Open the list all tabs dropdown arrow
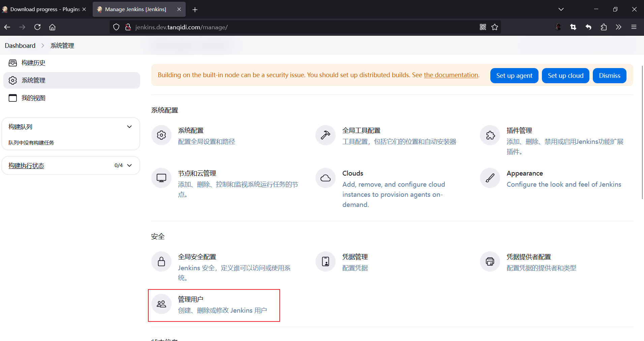The width and height of the screenshot is (644, 341). (x=561, y=9)
